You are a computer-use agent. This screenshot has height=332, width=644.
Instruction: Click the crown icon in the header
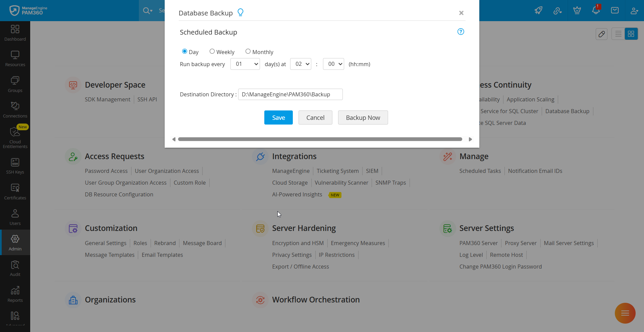[x=577, y=10]
